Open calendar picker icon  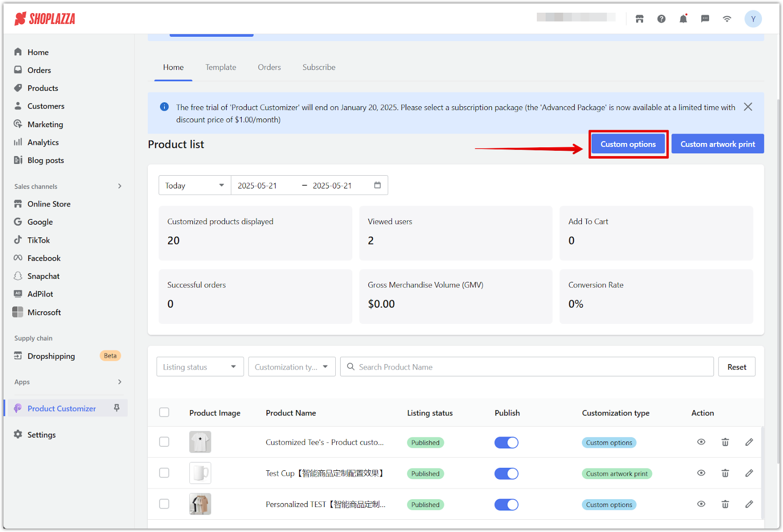(x=377, y=185)
